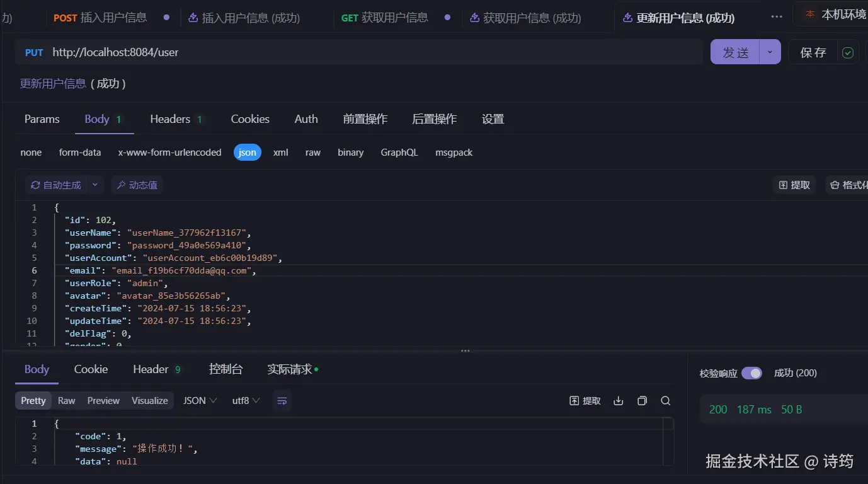Open the Auth tab
Screen dimensions: 868x484
tap(306, 119)
